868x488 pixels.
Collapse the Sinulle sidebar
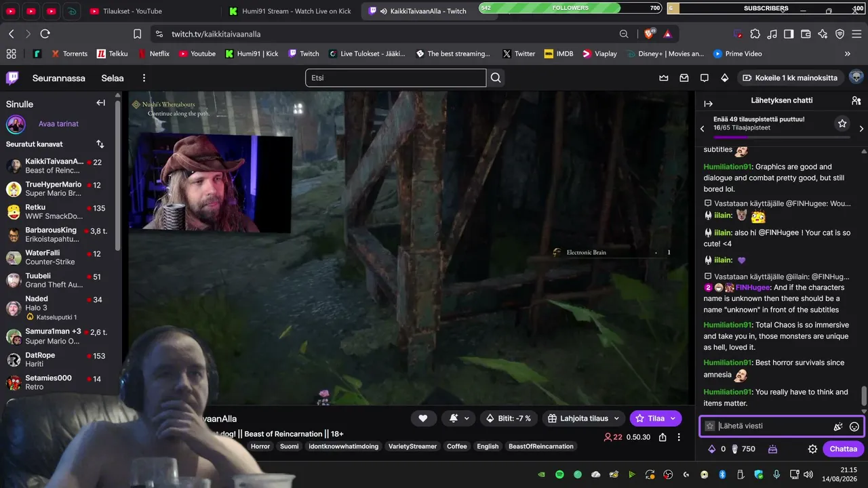[x=100, y=103]
